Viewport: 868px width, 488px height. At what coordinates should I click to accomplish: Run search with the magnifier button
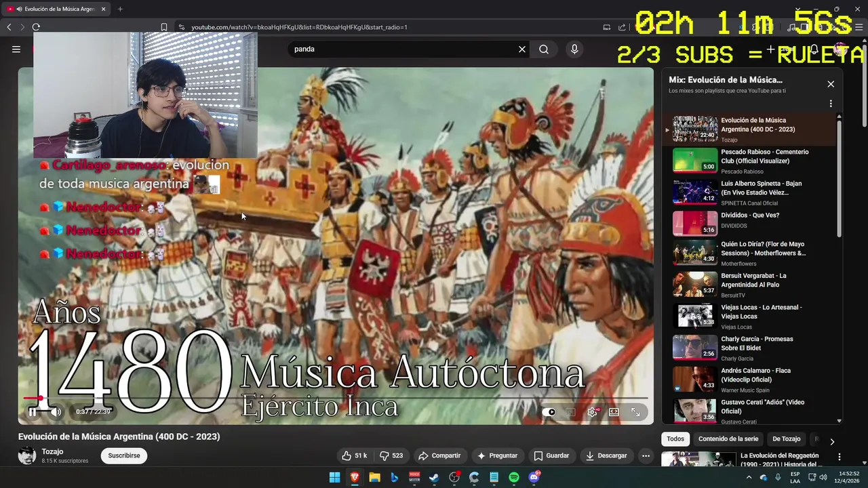(544, 49)
